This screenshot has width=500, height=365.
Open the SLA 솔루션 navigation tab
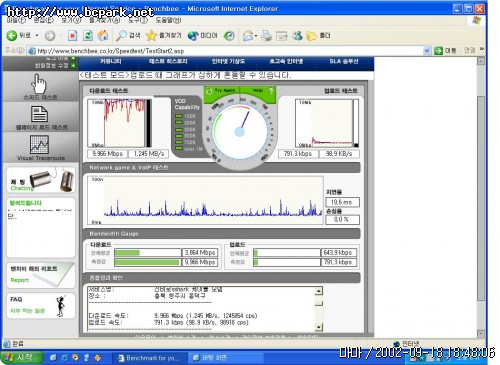pyautogui.click(x=344, y=62)
